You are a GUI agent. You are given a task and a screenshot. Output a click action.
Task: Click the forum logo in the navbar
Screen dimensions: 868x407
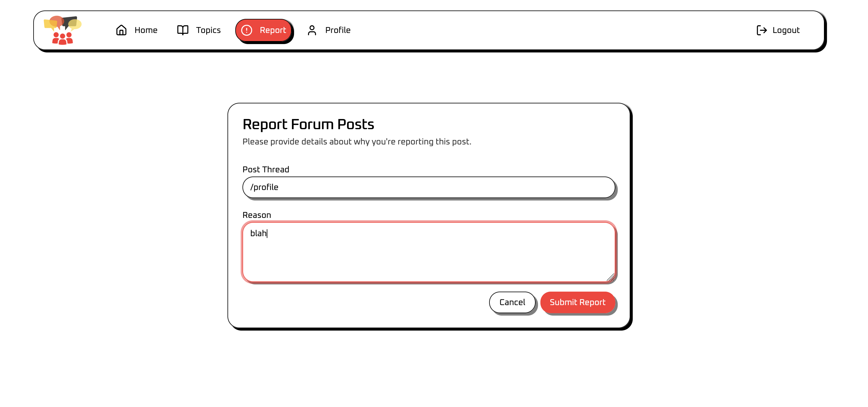tap(63, 30)
